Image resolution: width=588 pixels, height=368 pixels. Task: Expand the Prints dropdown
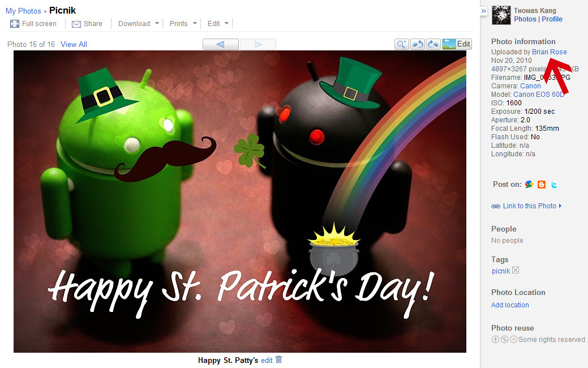coord(183,24)
